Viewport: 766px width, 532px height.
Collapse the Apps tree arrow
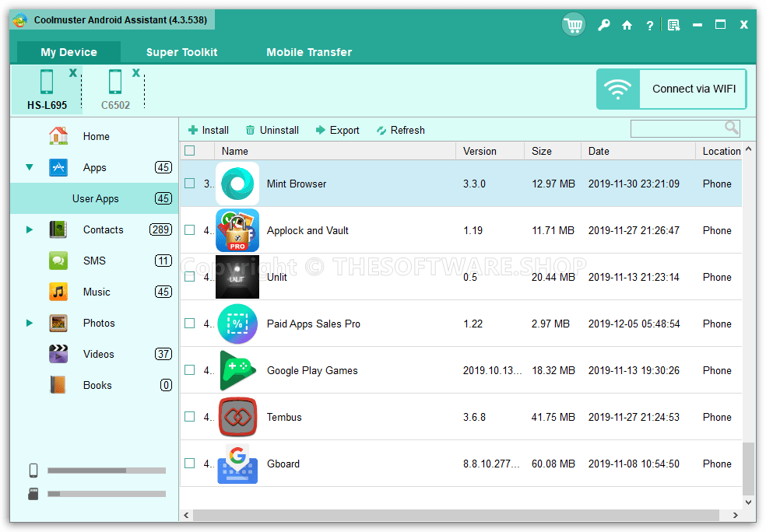point(30,167)
